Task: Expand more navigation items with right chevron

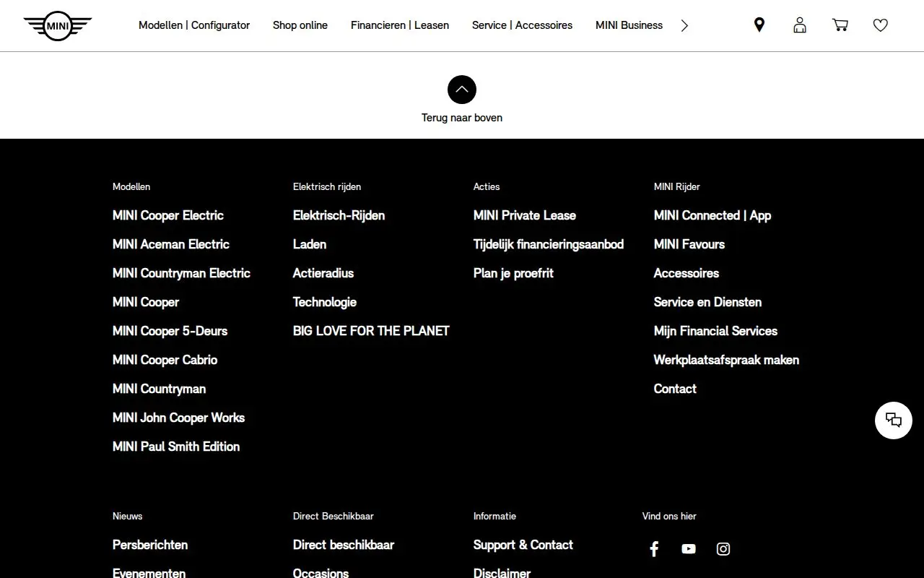Action: pos(684,26)
